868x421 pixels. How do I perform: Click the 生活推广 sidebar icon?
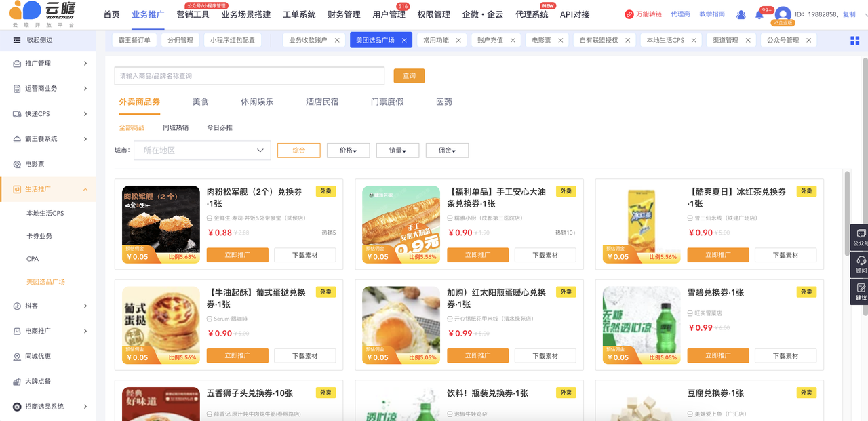pyautogui.click(x=17, y=189)
